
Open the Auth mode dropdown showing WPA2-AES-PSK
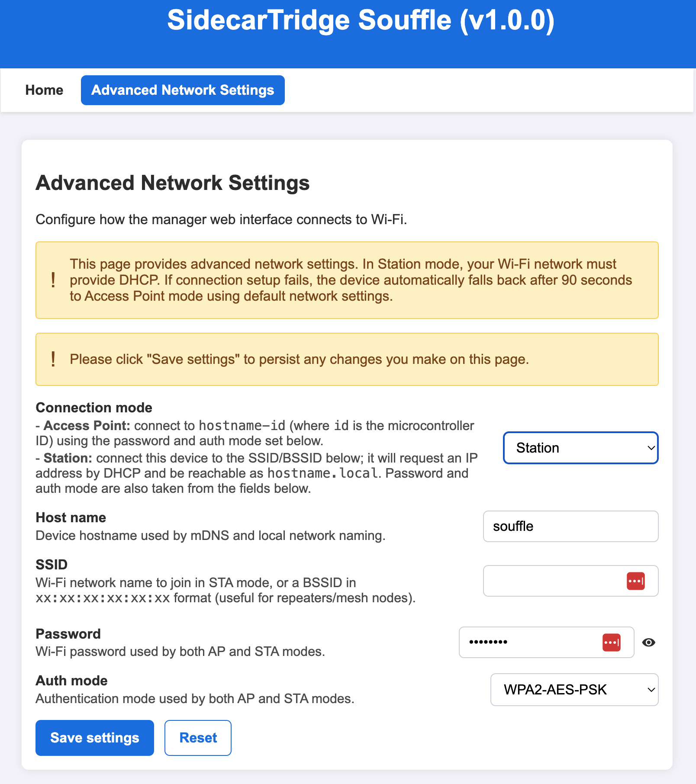(x=574, y=690)
